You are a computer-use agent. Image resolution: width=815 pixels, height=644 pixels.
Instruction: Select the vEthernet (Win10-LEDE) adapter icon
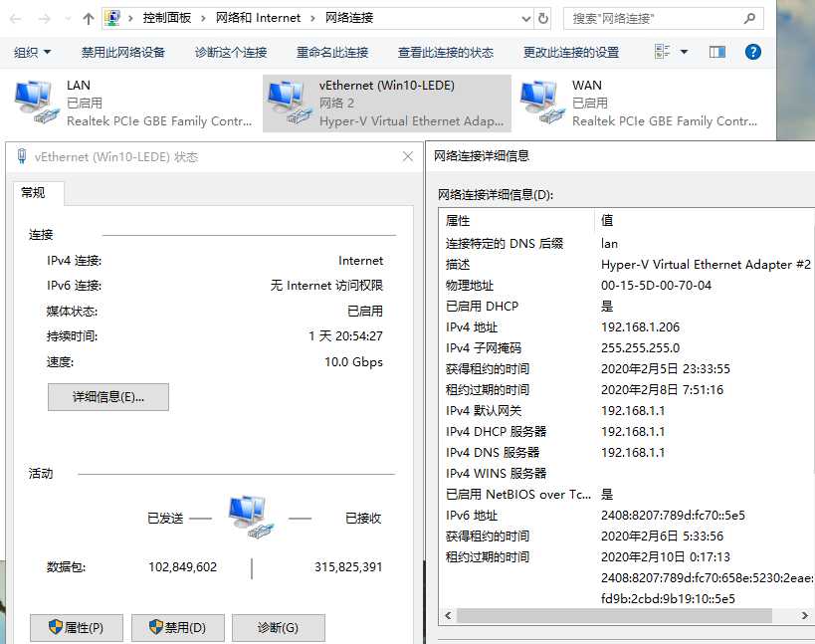[288, 102]
